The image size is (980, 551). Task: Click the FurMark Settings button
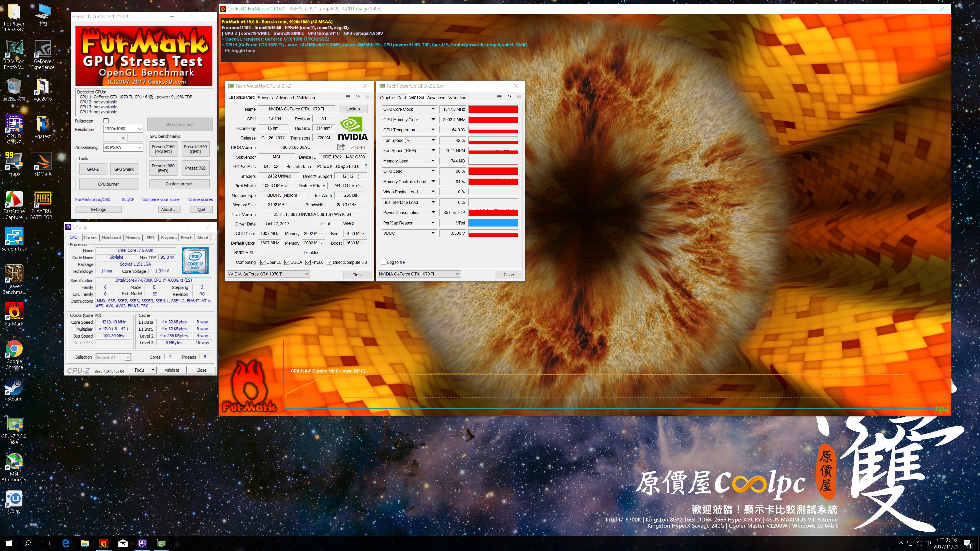point(99,209)
